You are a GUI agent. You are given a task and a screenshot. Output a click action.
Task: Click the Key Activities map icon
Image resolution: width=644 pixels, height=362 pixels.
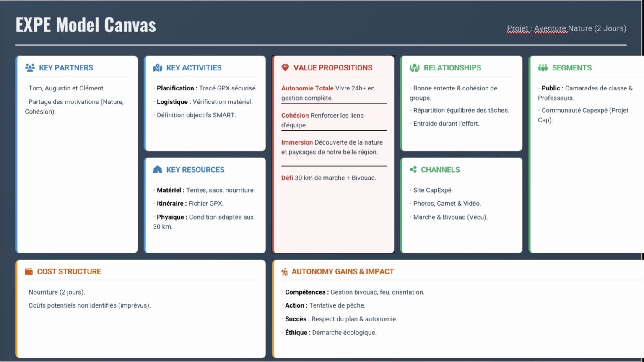click(158, 67)
